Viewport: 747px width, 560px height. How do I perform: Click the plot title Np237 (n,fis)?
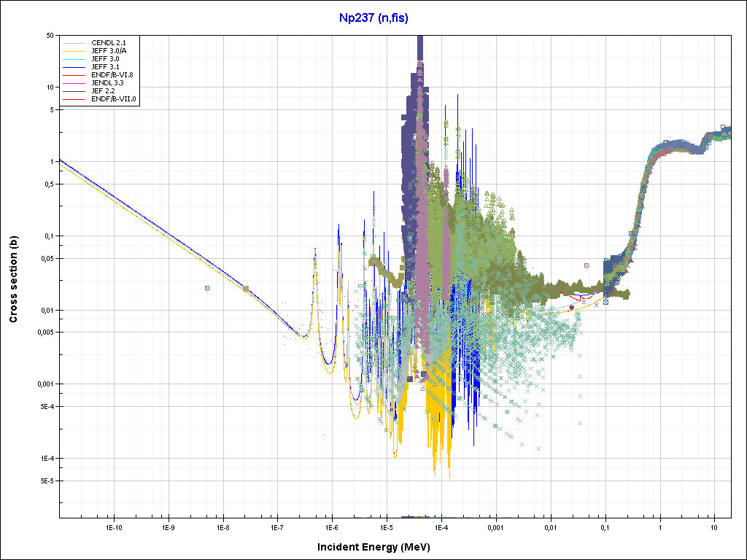coord(373,16)
